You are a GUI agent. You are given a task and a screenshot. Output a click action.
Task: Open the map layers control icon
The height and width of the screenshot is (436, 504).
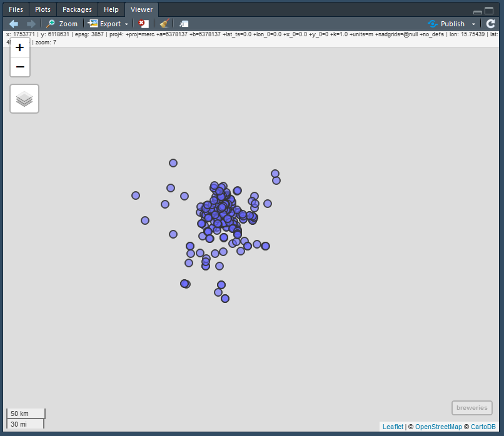point(24,98)
